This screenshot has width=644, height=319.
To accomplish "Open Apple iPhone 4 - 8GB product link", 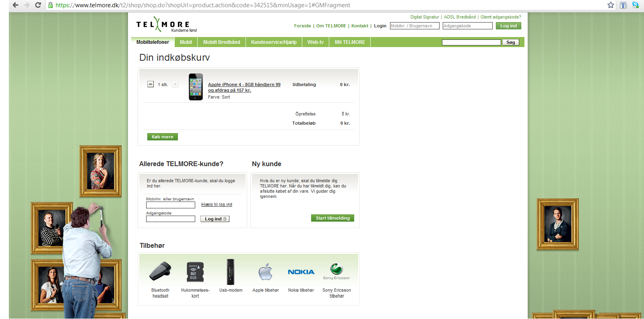I will coord(244,87).
